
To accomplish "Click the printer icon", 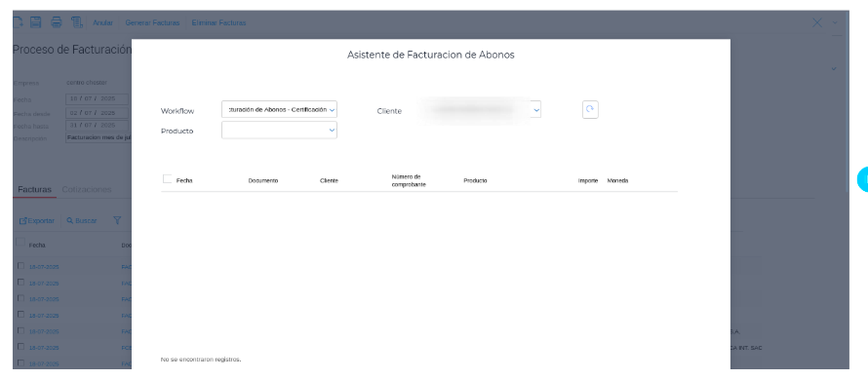I will [57, 22].
